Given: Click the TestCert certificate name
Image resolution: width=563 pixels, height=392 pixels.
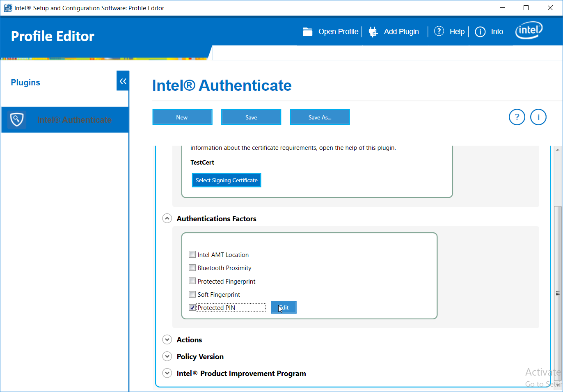Looking at the screenshot, I should click(202, 163).
